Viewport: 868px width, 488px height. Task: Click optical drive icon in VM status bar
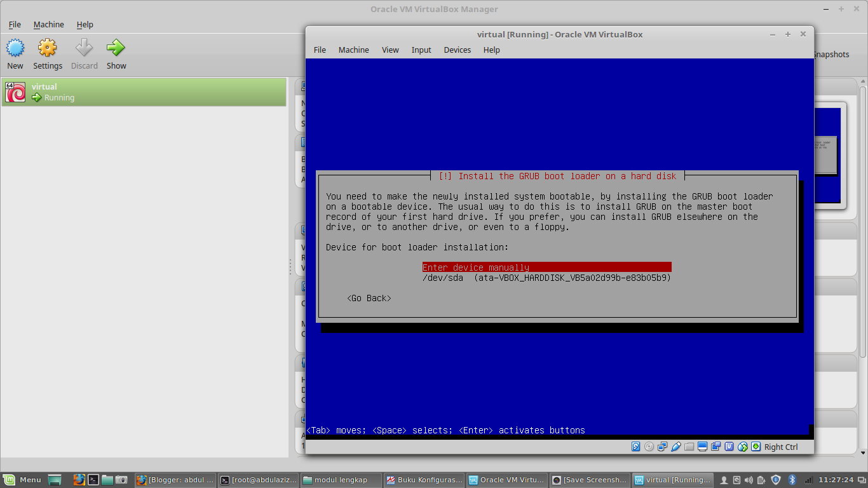pos(649,447)
